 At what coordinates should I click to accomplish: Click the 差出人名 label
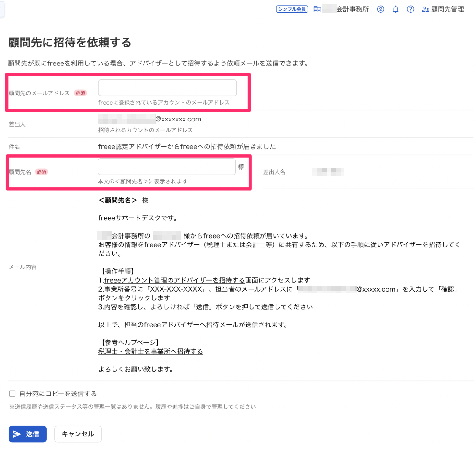[x=274, y=172]
